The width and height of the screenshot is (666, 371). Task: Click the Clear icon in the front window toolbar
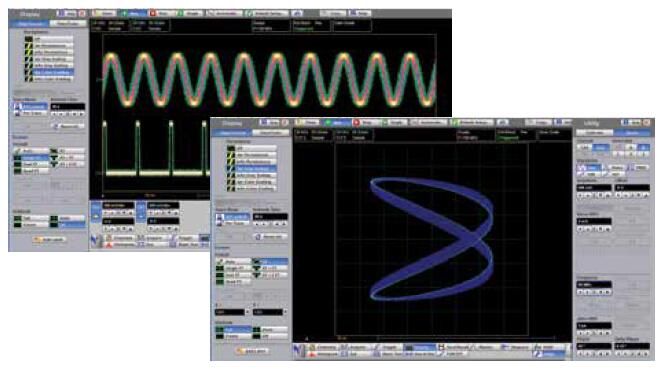tap(300, 123)
